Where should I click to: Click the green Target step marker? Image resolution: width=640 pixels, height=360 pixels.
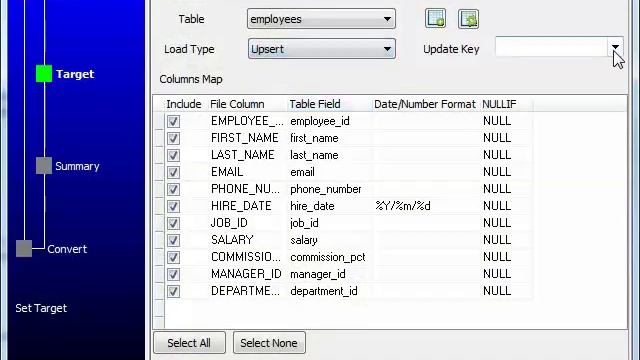pos(44,74)
